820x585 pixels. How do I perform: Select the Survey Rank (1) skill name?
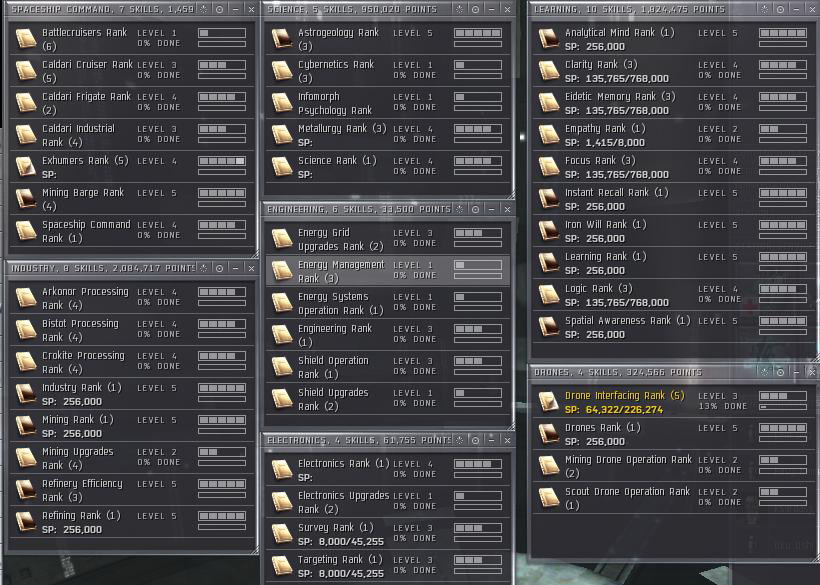click(x=336, y=527)
